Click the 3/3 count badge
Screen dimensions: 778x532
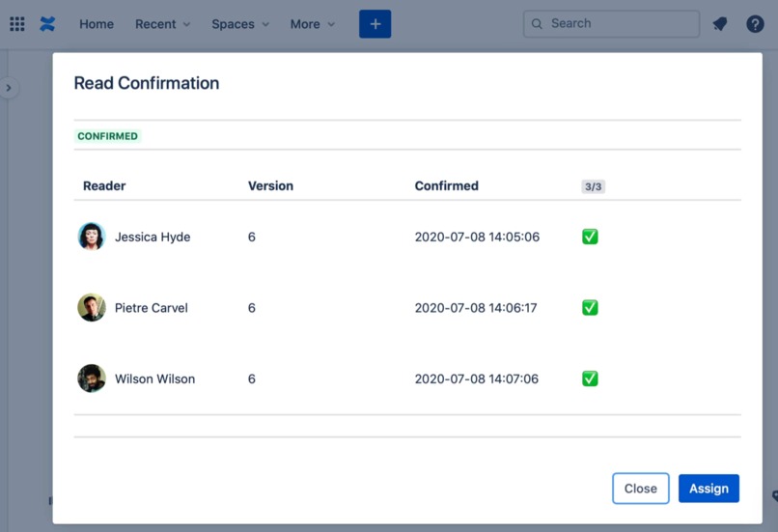pos(593,186)
